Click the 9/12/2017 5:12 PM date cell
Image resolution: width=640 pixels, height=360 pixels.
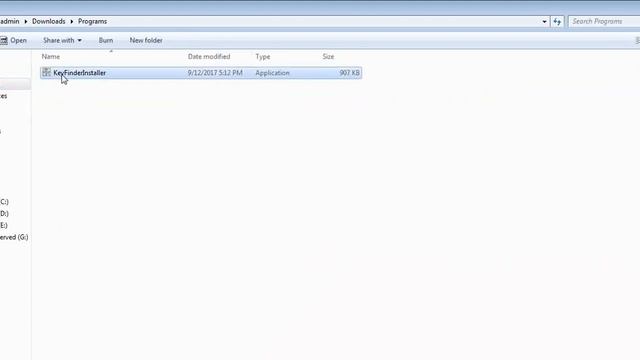click(x=215, y=73)
